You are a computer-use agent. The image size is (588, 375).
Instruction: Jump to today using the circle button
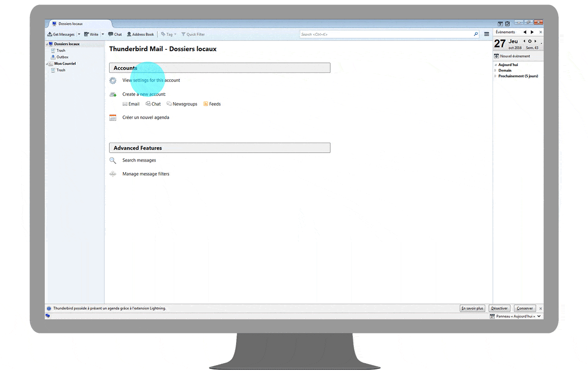pyautogui.click(x=530, y=41)
